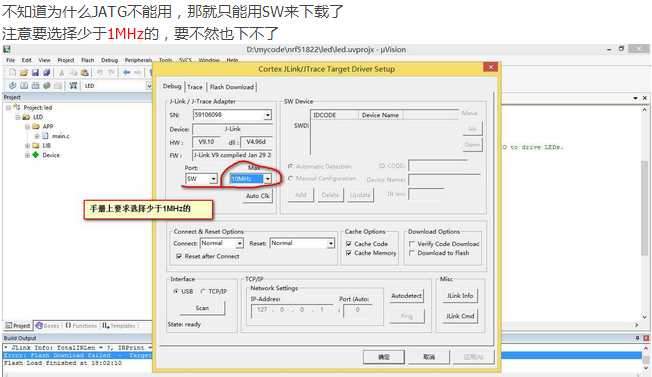This screenshot has width=652, height=377.
Task: Select the USB interface radio button
Action: pyautogui.click(x=176, y=292)
